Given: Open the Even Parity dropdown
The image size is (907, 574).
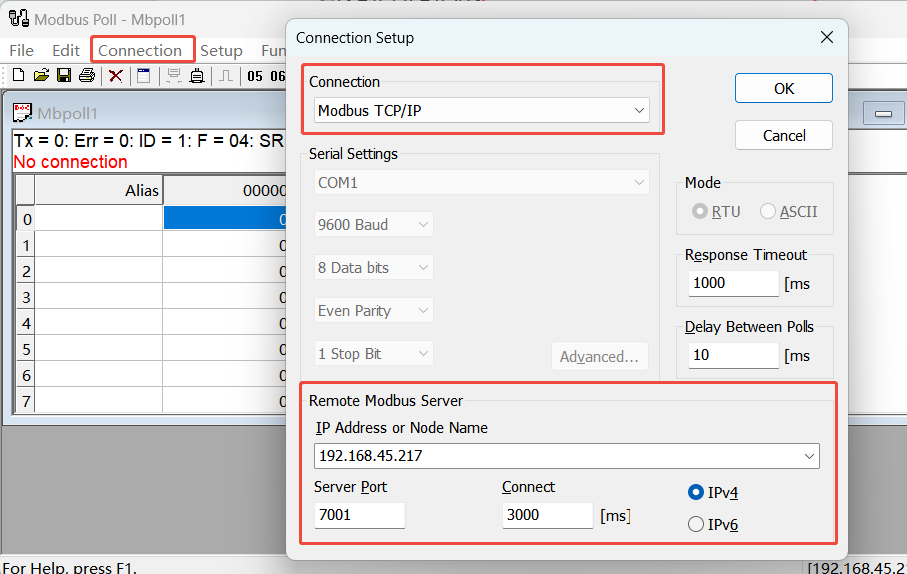Looking at the screenshot, I should [x=374, y=311].
